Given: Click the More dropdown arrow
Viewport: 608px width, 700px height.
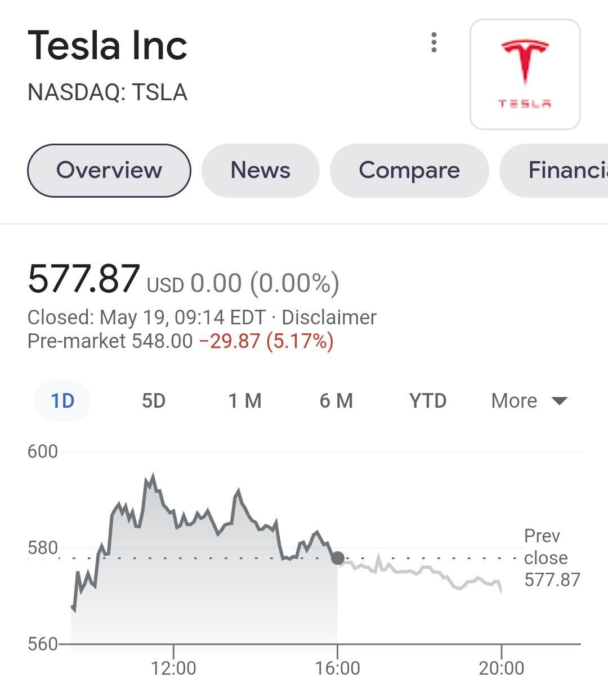Looking at the screenshot, I should (559, 402).
